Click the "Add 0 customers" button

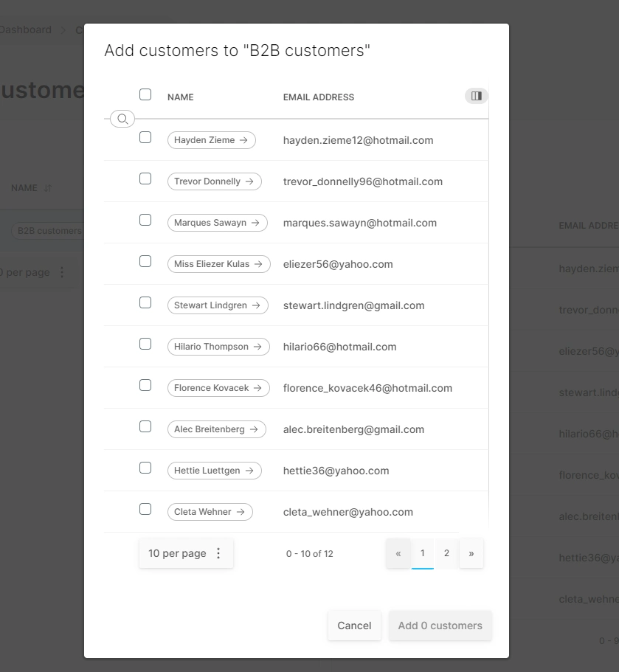pyautogui.click(x=440, y=626)
